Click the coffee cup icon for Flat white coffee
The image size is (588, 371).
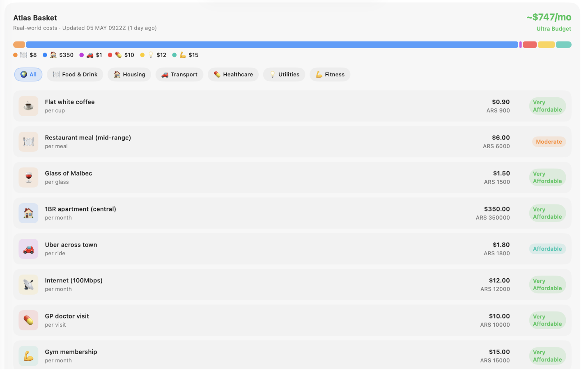(28, 106)
